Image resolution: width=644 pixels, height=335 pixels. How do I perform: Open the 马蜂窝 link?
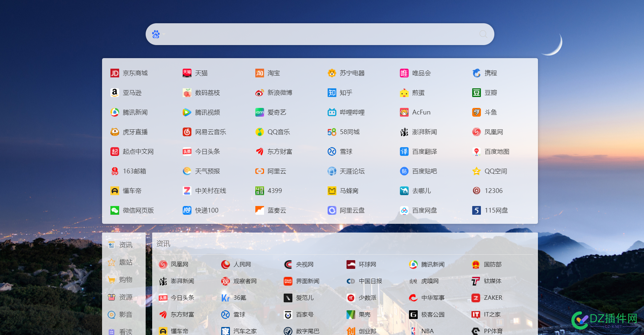click(343, 191)
